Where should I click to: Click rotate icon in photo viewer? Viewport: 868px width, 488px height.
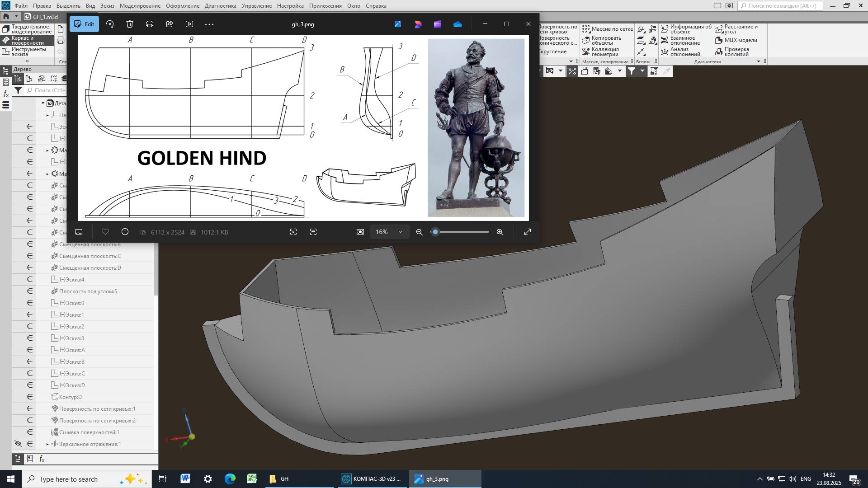[x=110, y=24]
